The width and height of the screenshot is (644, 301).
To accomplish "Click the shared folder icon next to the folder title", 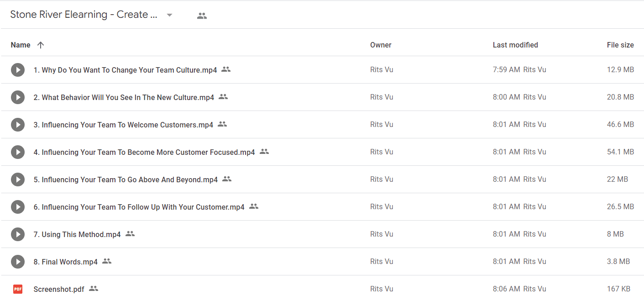I will pyautogui.click(x=202, y=16).
